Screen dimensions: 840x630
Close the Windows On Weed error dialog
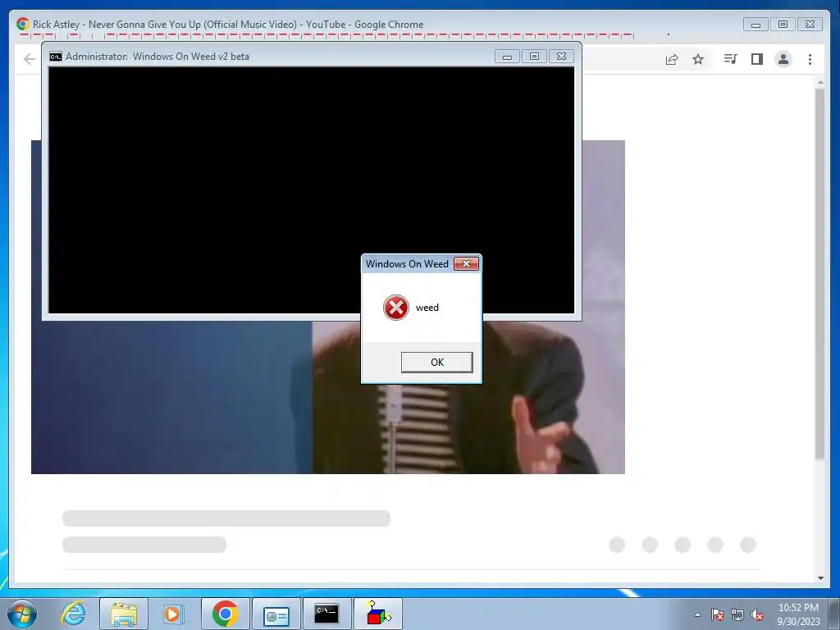pyautogui.click(x=466, y=263)
